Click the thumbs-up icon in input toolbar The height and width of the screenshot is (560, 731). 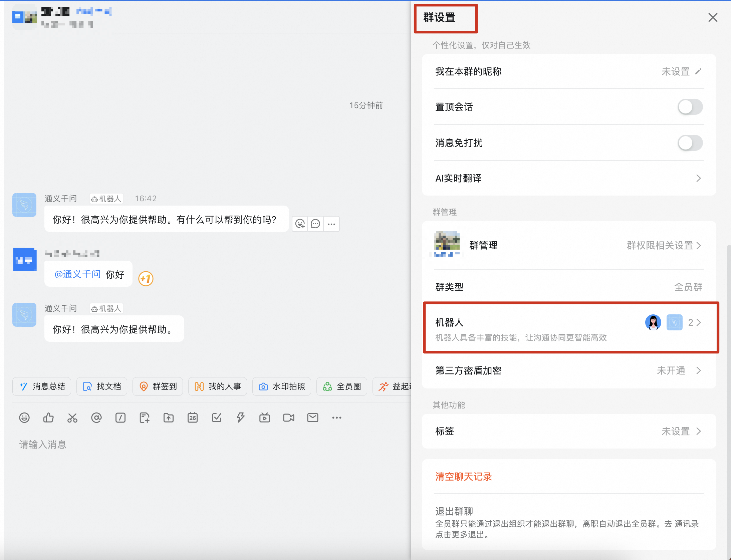tap(48, 418)
